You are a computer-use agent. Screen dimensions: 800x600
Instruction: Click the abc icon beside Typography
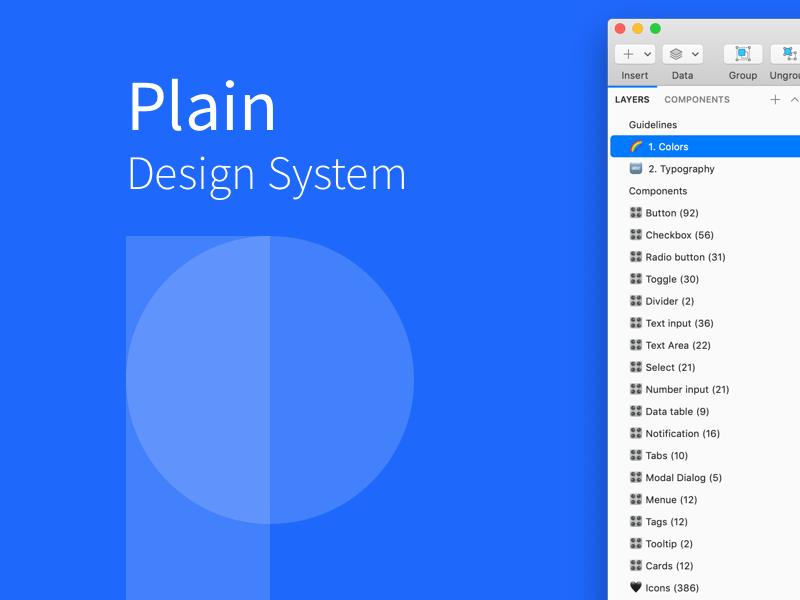coord(636,168)
